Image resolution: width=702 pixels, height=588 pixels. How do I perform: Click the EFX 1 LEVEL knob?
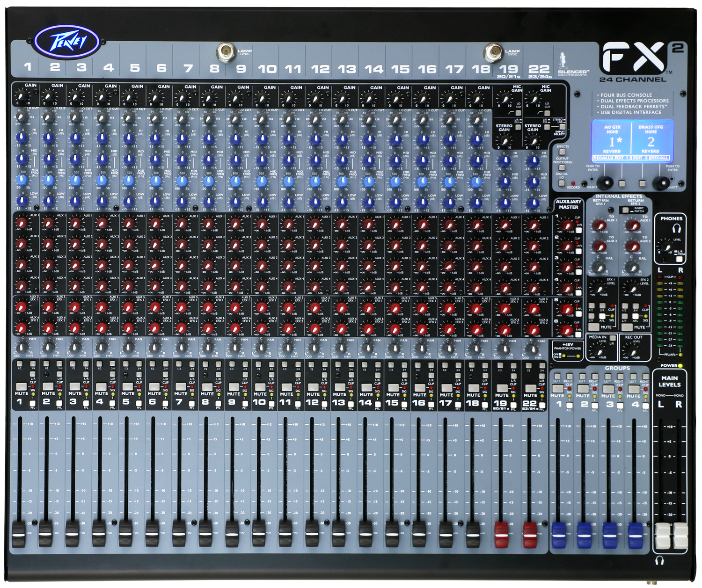[599, 289]
